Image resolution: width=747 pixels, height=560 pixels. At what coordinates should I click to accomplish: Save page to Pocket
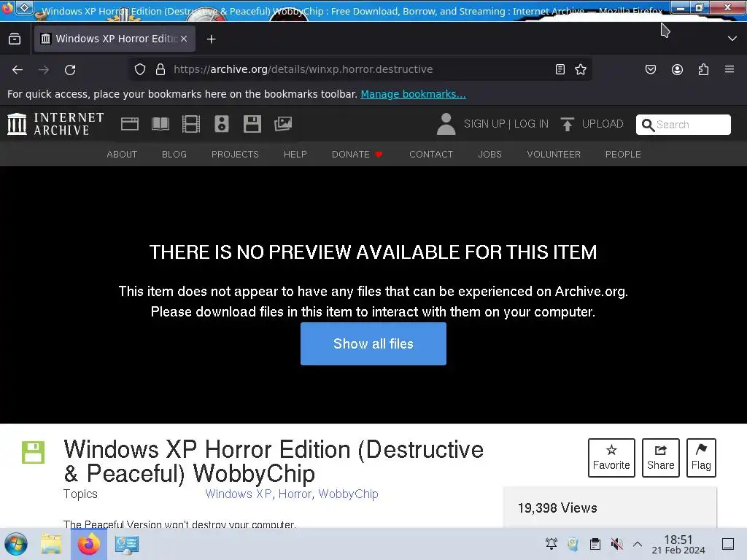[650, 69]
